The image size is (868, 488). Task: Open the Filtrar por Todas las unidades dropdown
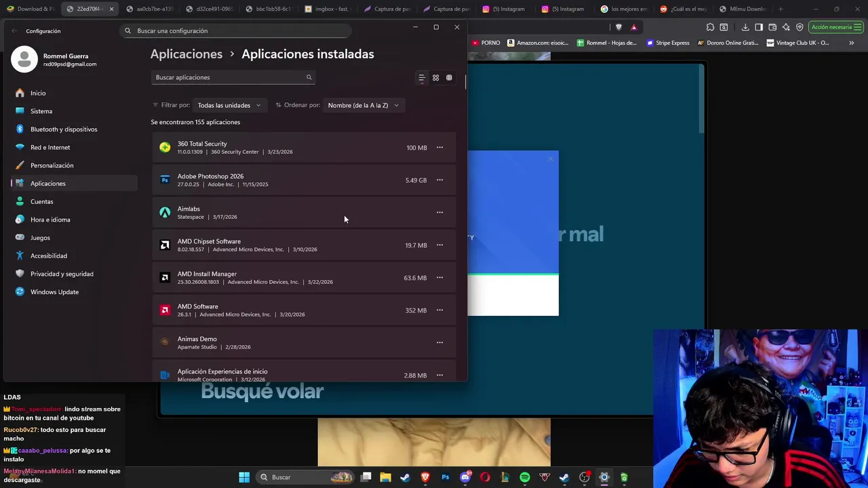229,105
